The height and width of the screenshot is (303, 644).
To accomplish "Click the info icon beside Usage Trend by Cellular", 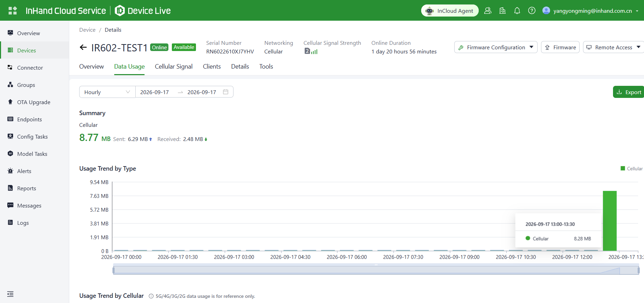I will (x=151, y=296).
